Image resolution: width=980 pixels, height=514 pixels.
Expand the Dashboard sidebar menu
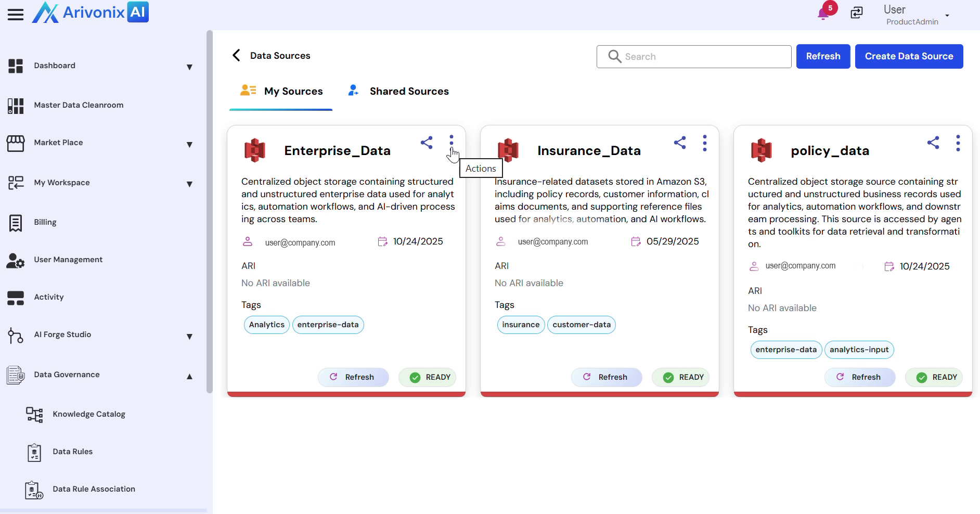click(189, 67)
